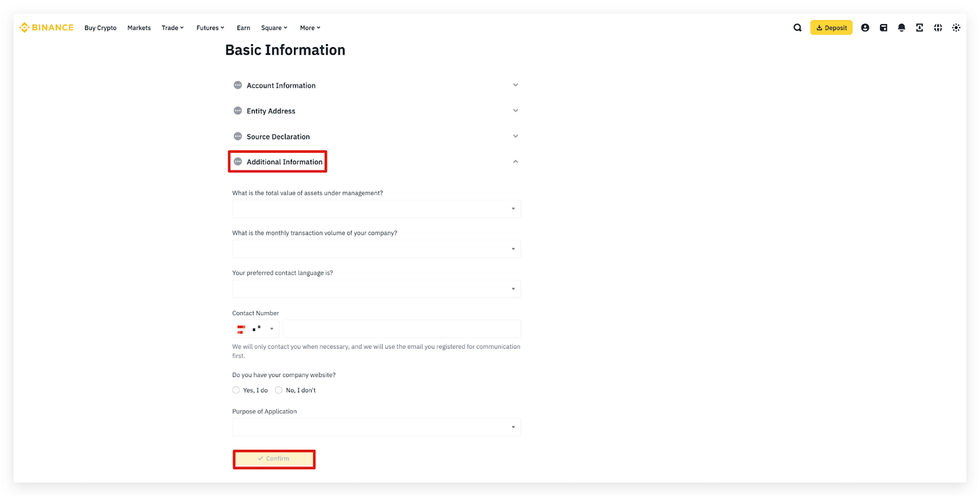Screen dimensions: 980x496
Task: Click the 'Do you have your company website?' label
Action: (284, 375)
